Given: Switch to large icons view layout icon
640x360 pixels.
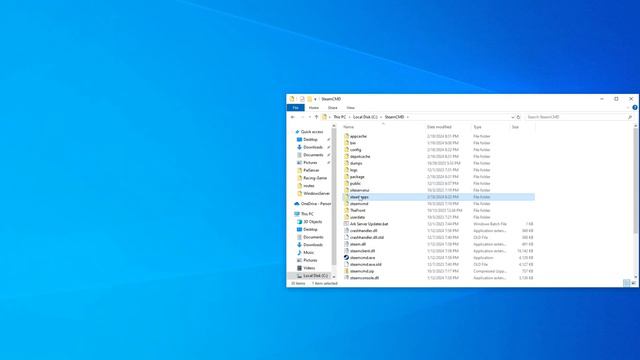Looking at the screenshot, I should click(x=633, y=283).
